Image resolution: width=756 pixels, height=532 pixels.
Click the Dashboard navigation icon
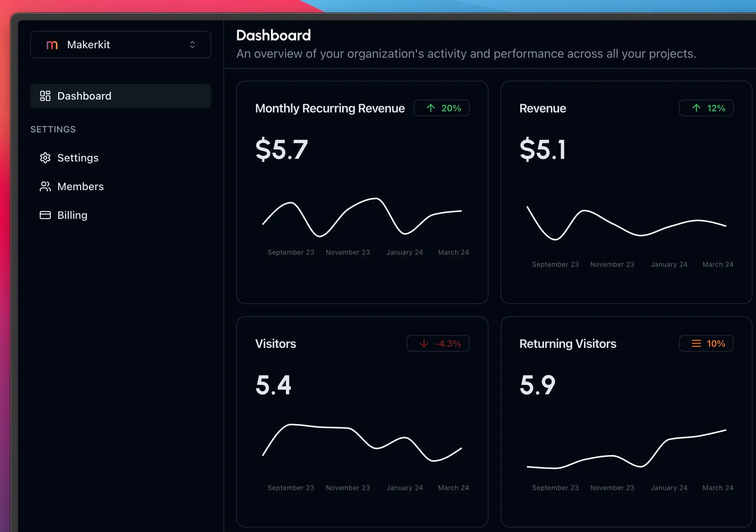tap(46, 95)
